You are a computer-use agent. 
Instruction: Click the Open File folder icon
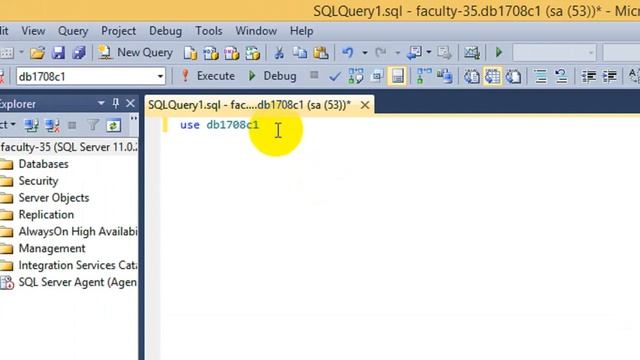coord(37,53)
